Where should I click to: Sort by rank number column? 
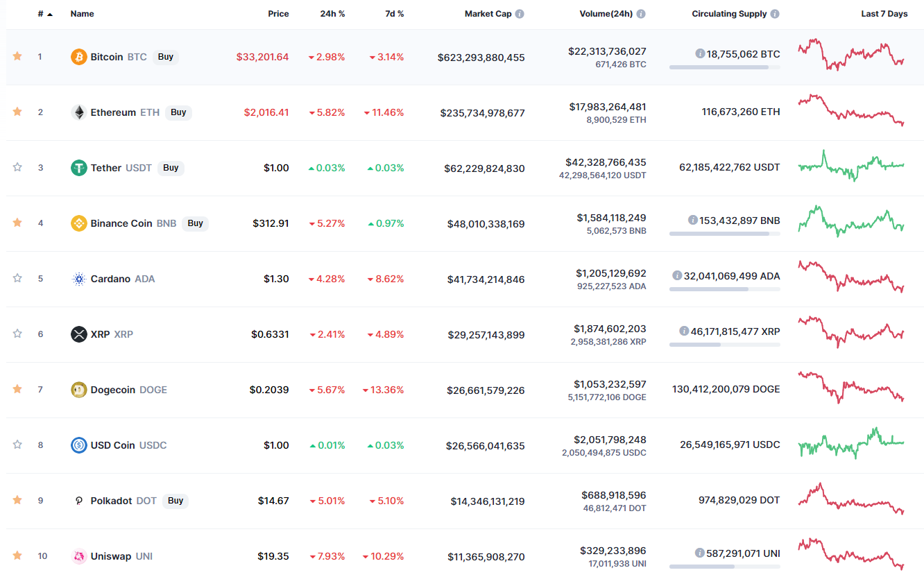45,14
